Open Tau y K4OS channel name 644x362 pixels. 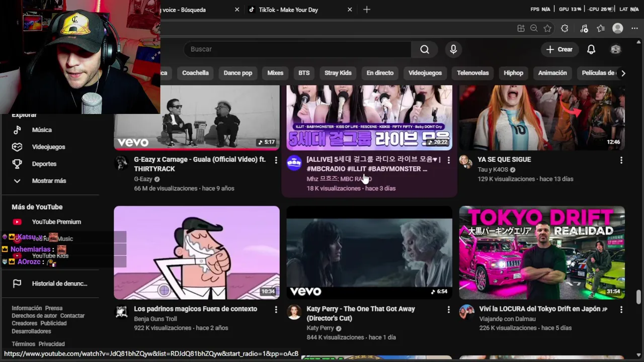click(x=493, y=169)
